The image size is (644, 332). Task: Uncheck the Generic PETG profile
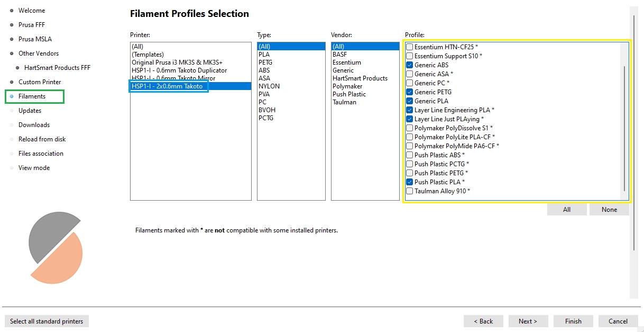(x=410, y=92)
